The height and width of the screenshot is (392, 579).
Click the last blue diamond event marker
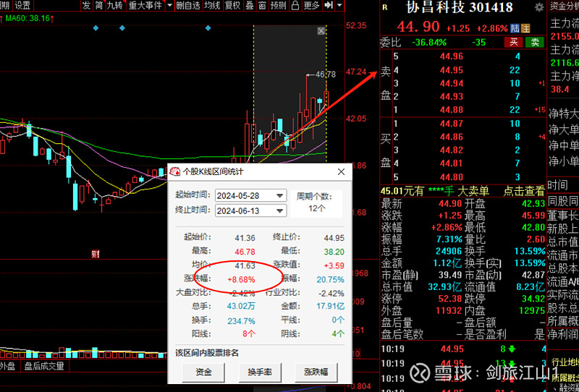208,28
